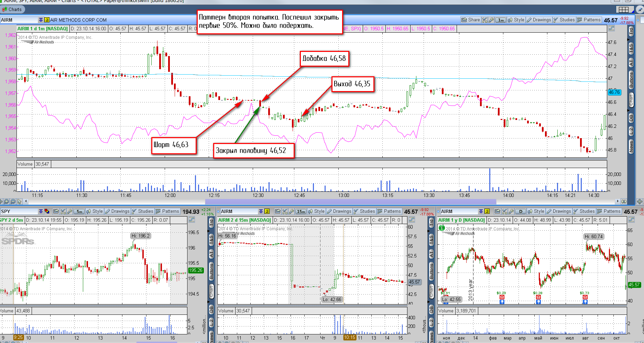The height and width of the screenshot is (343, 644).
Task: Click zoom in magnifier below main chart
Action: [x=7, y=201]
